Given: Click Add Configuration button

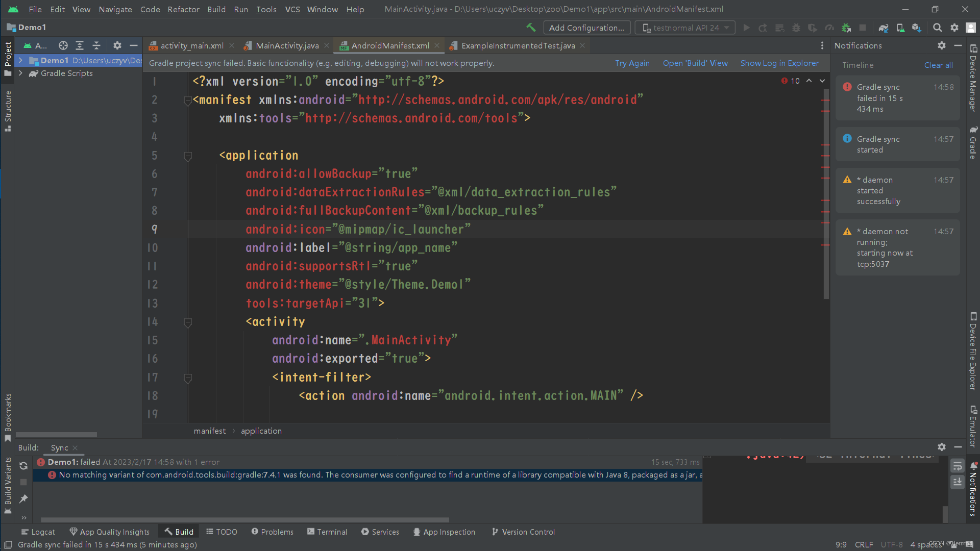Looking at the screenshot, I should [x=586, y=28].
